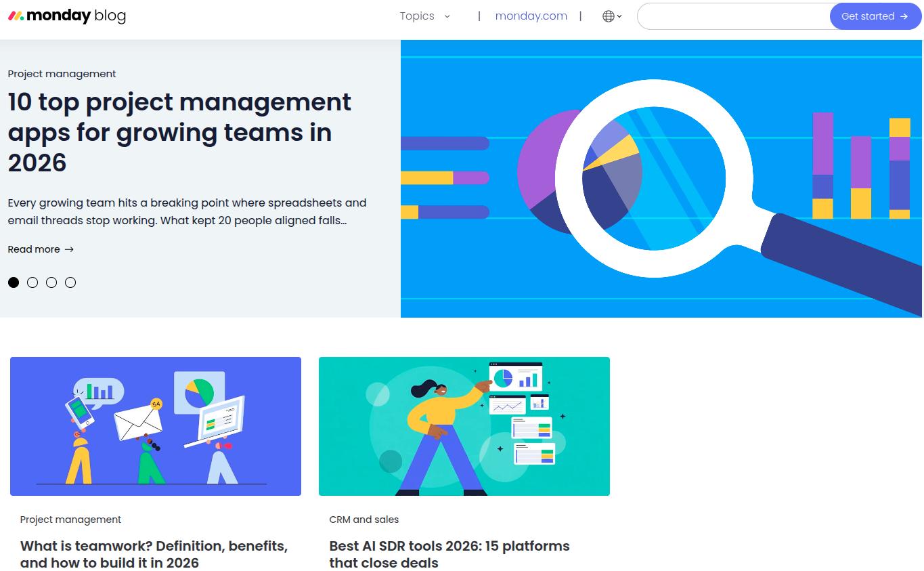Select the third carousel slide dot
Screen dimensions: 924x571
[x=51, y=282]
